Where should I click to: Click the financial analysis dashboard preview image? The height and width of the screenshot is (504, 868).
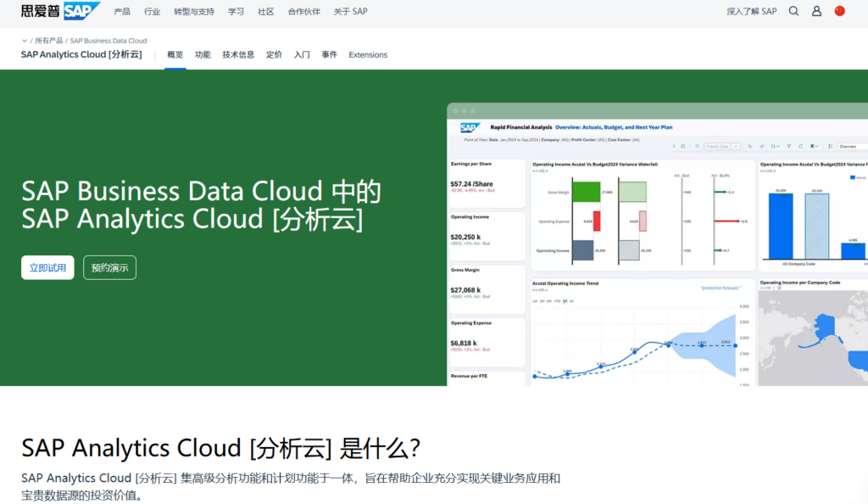657,246
